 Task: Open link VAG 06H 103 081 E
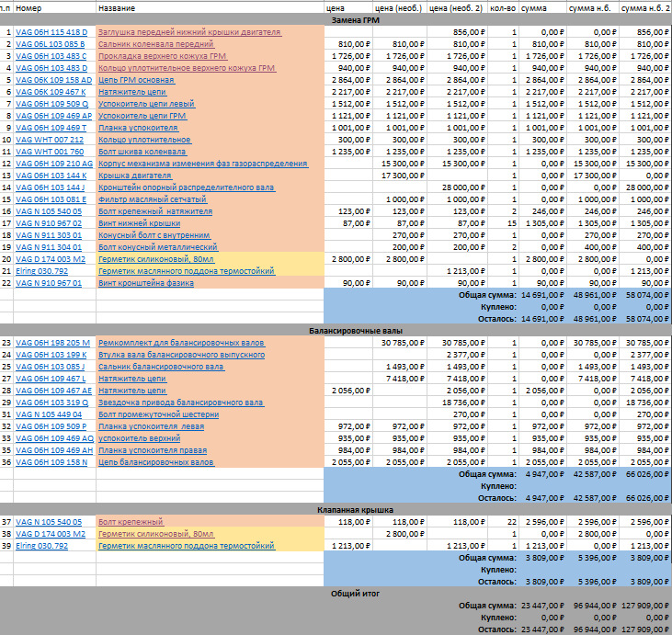(x=51, y=199)
